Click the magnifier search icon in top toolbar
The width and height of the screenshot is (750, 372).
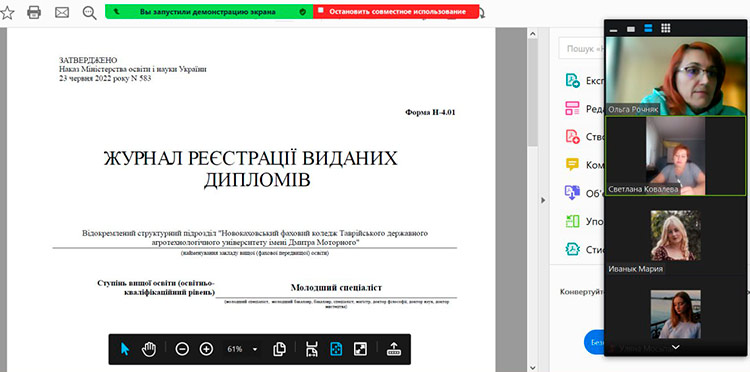pyautogui.click(x=89, y=13)
